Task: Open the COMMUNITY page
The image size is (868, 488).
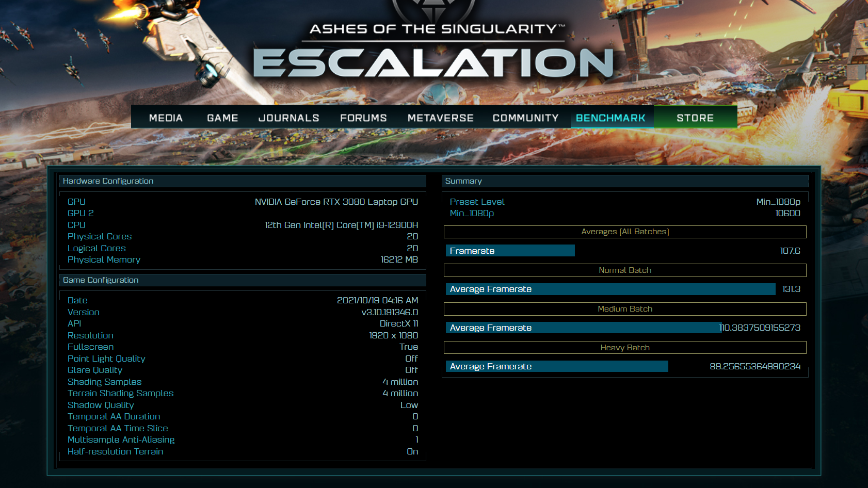Action: point(525,118)
